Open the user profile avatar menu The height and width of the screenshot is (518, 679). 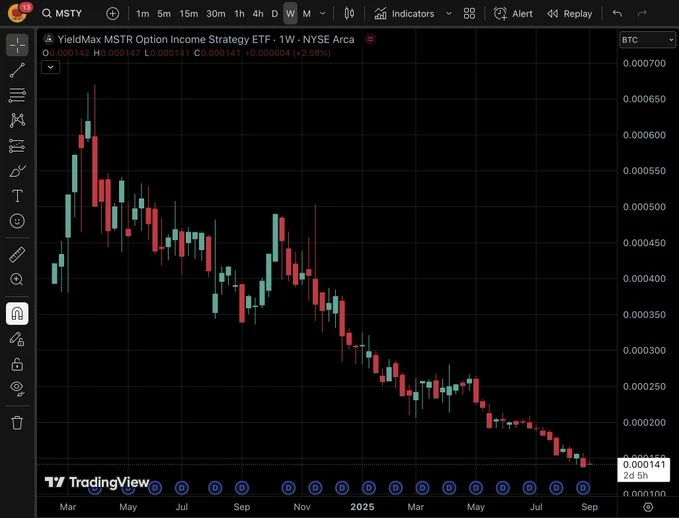pyautogui.click(x=17, y=13)
